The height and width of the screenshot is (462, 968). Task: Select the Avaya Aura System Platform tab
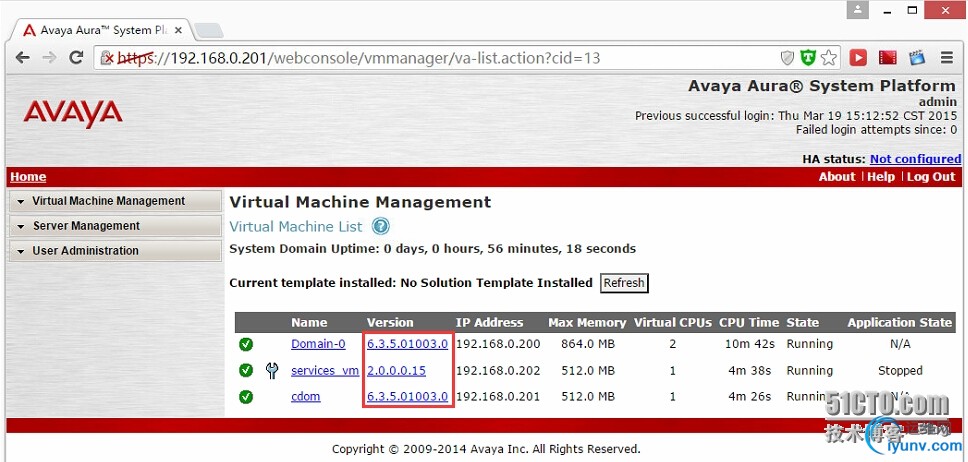pyautogui.click(x=102, y=30)
